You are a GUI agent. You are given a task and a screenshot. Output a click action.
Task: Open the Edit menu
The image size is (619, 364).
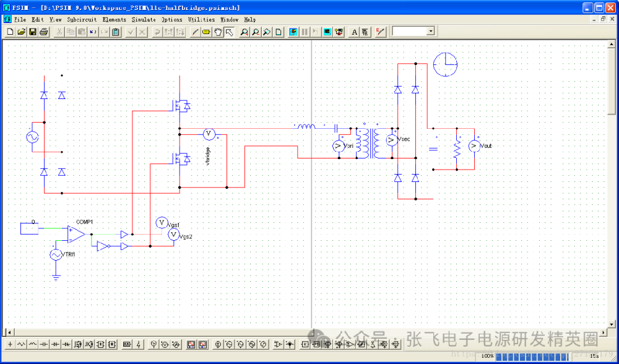click(x=38, y=19)
